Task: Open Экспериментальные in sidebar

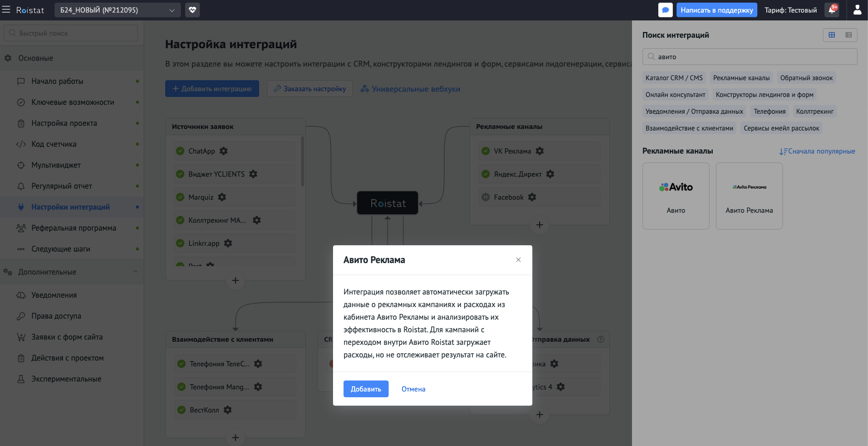Action: tap(72, 379)
